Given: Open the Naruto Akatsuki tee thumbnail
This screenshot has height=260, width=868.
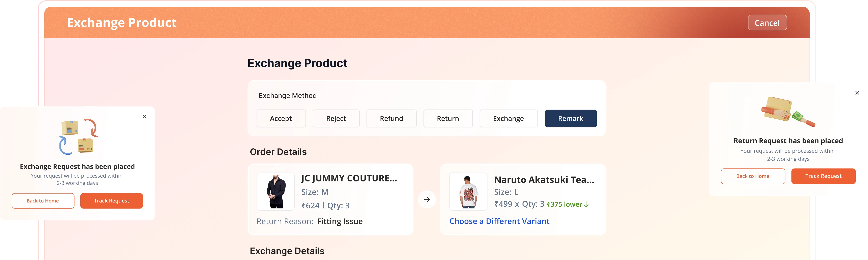Looking at the screenshot, I should pos(468,192).
